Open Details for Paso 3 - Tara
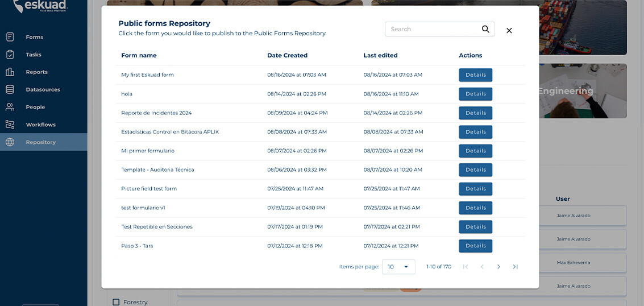The height and width of the screenshot is (306, 644). 476,246
